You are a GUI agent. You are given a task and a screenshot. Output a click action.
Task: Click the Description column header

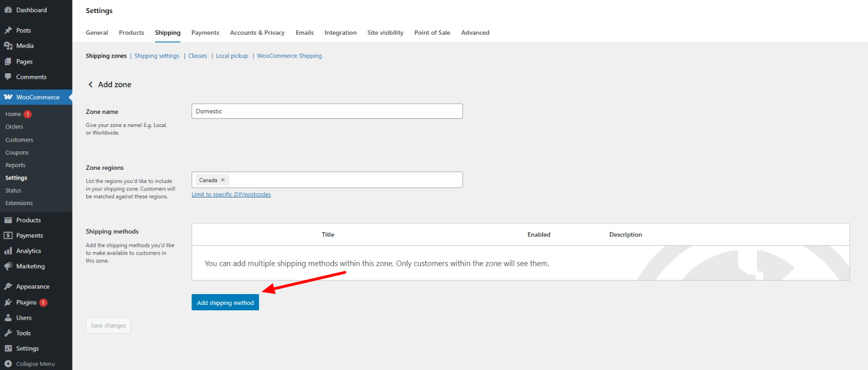tap(626, 235)
